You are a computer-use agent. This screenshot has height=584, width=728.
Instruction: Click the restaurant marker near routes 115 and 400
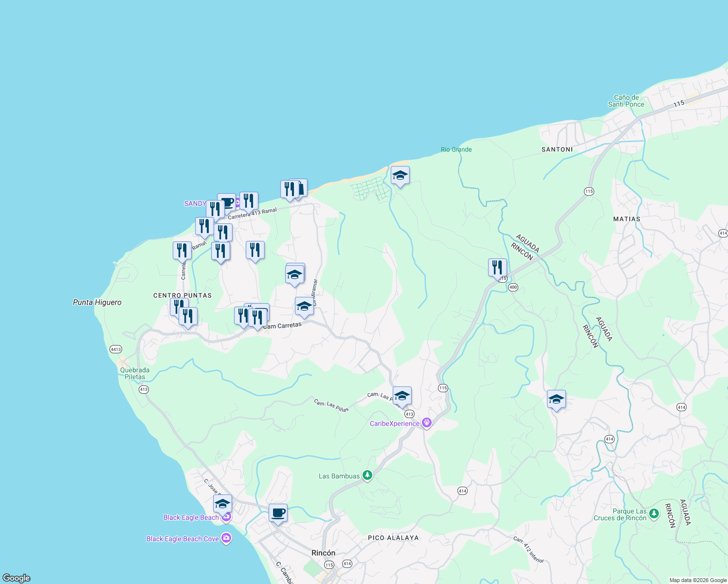click(497, 267)
